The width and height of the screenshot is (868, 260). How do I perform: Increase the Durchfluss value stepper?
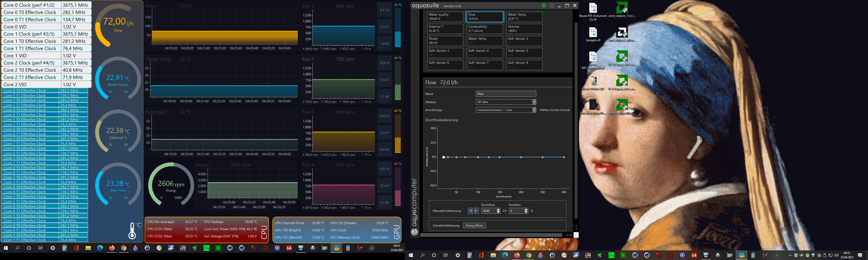[498, 209]
